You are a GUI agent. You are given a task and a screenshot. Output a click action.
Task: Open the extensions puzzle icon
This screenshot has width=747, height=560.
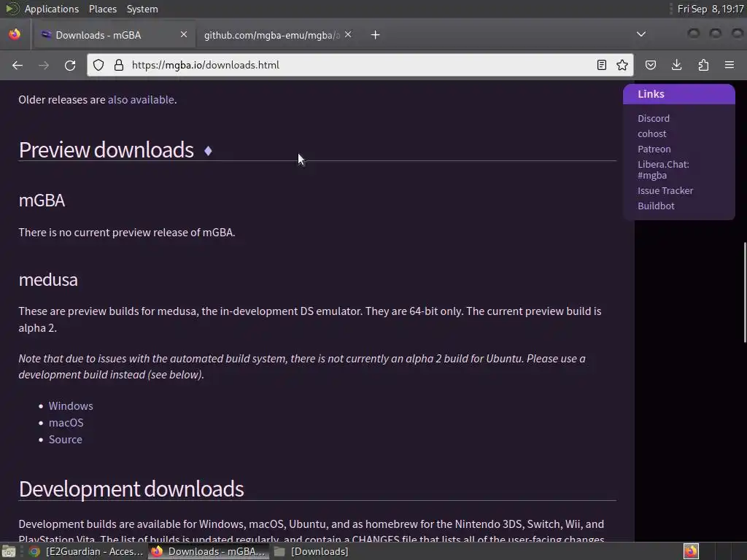(703, 65)
